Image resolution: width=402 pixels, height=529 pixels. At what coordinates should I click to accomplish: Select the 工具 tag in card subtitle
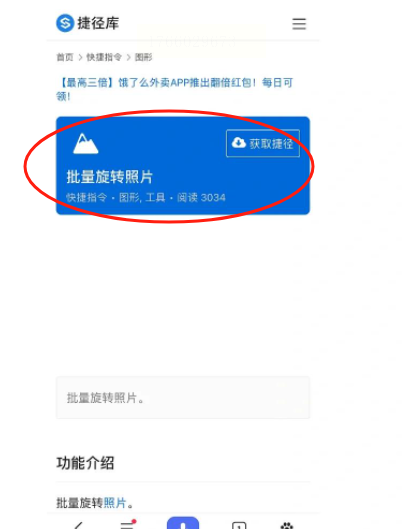[x=155, y=197]
